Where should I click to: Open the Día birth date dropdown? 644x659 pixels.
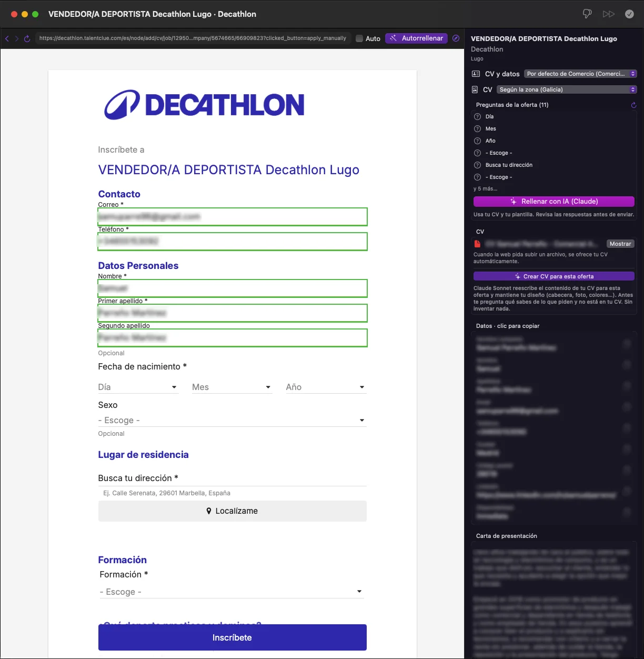[138, 387]
